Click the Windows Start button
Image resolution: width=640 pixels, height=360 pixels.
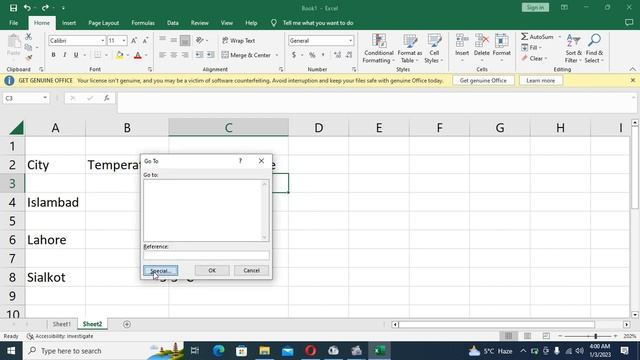11,351
